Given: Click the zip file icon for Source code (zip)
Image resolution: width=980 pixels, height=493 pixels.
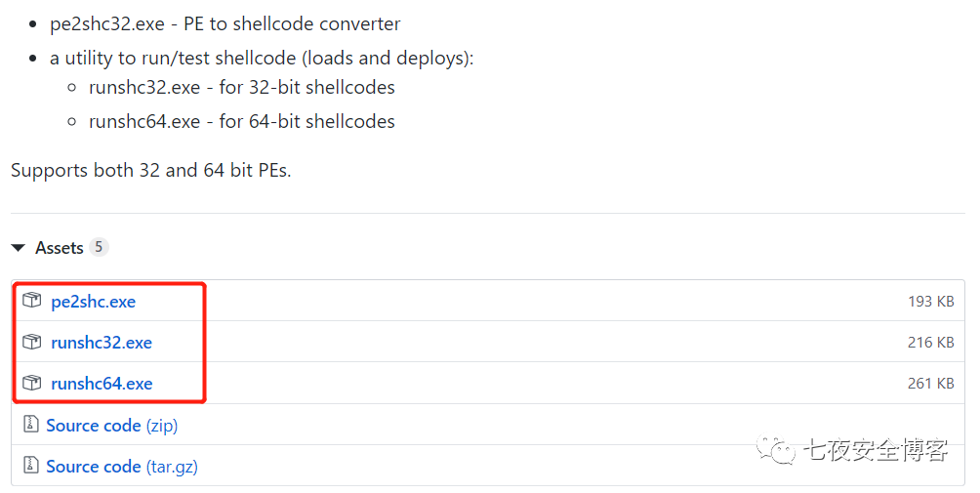Looking at the screenshot, I should [x=30, y=425].
